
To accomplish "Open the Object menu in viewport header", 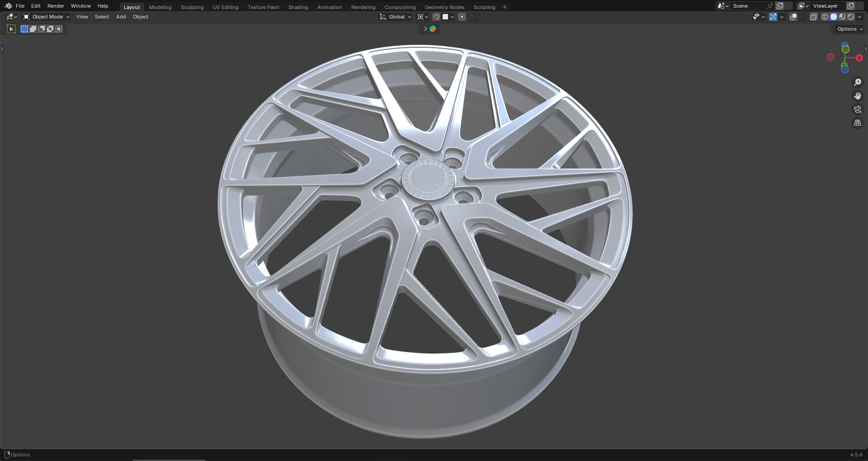I will [x=141, y=17].
